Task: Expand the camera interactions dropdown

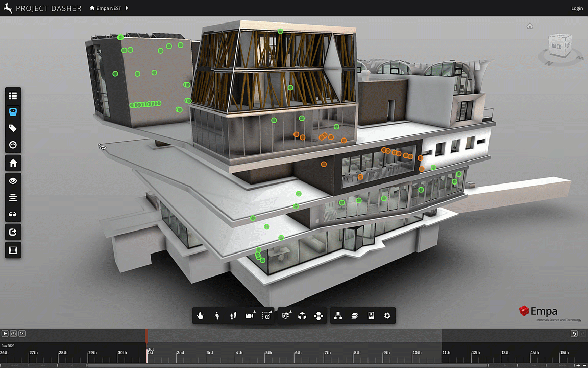Action: pos(250,316)
